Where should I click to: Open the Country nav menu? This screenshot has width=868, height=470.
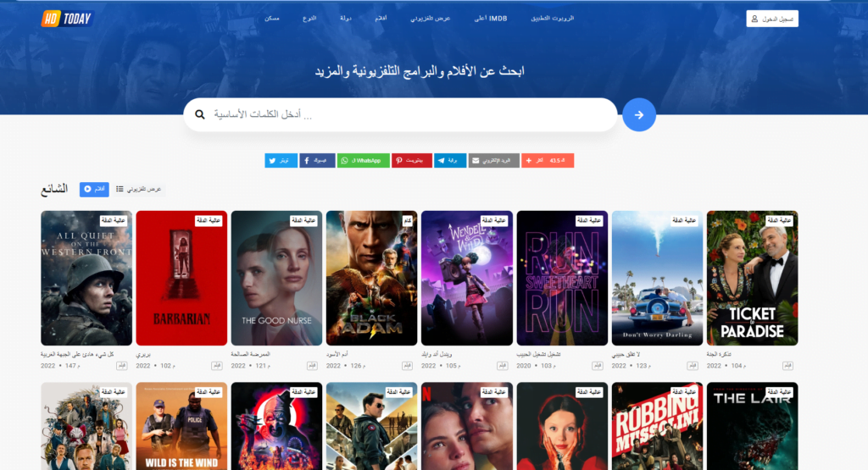click(x=346, y=19)
